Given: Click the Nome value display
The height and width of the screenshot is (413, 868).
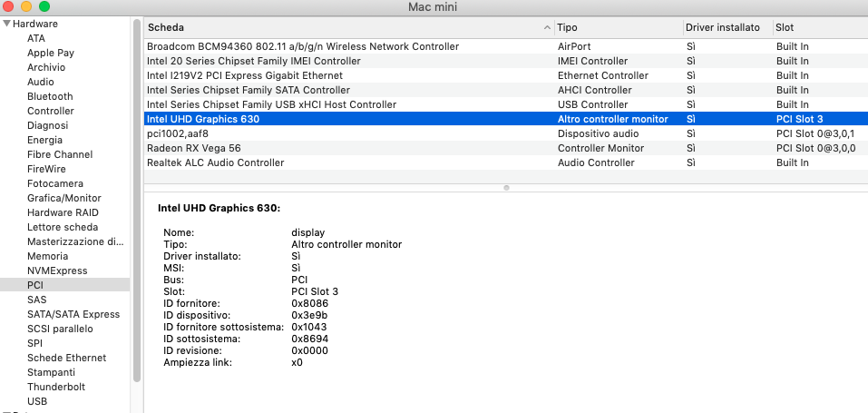Looking at the screenshot, I should click(x=307, y=233).
